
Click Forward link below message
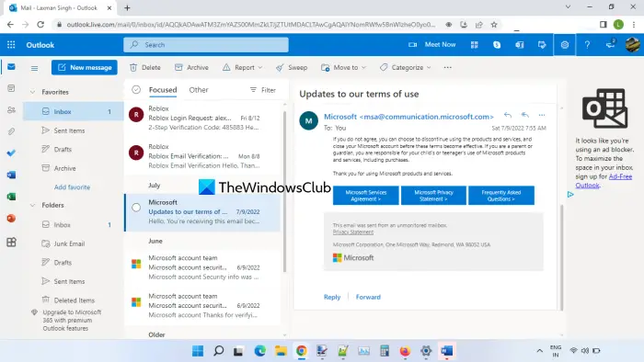coord(368,297)
